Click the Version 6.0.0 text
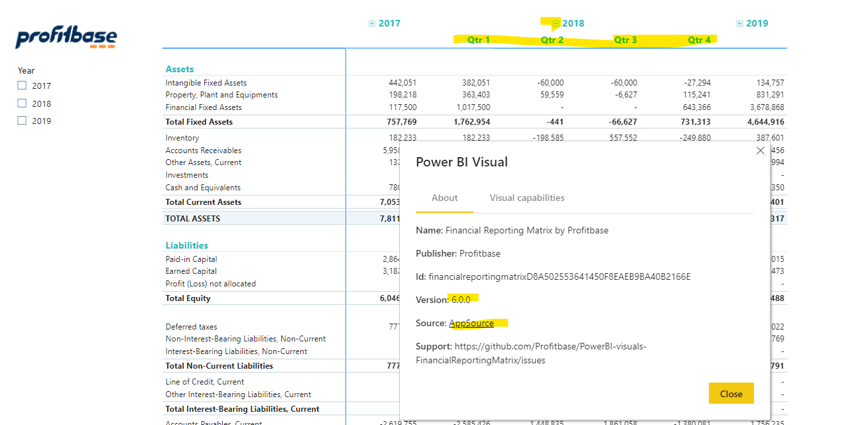The width and height of the screenshot is (868, 425). (443, 300)
